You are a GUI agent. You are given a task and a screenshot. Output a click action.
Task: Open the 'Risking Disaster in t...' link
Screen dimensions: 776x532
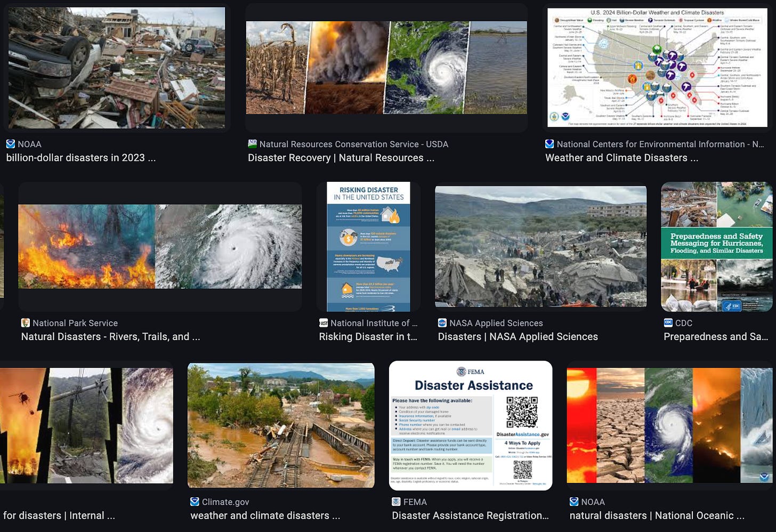[368, 337]
